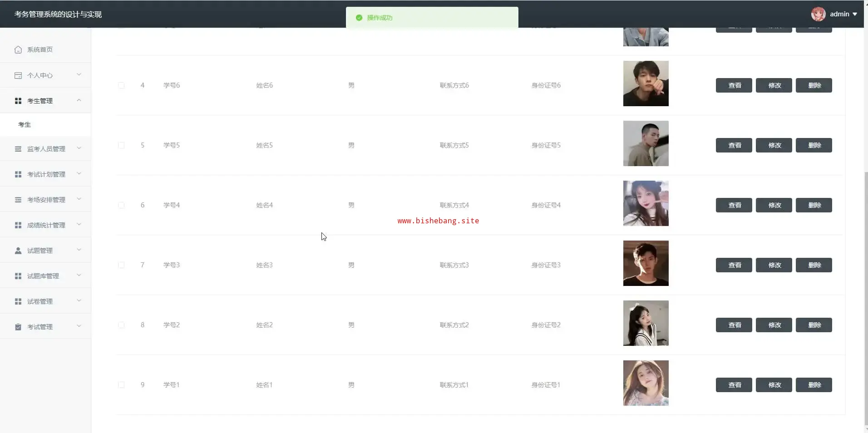Click the 身份证号4 cell
This screenshot has width=868, height=433.
[x=546, y=205]
